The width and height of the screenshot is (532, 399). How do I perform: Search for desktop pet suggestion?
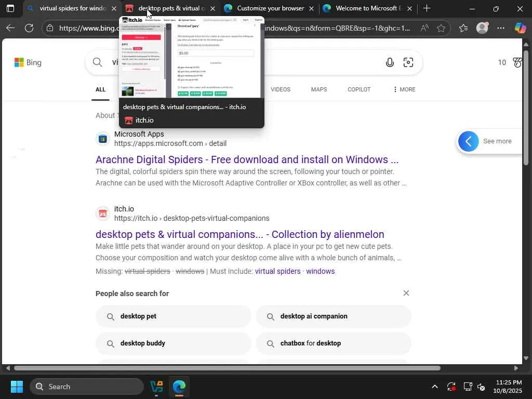pyautogui.click(x=174, y=316)
